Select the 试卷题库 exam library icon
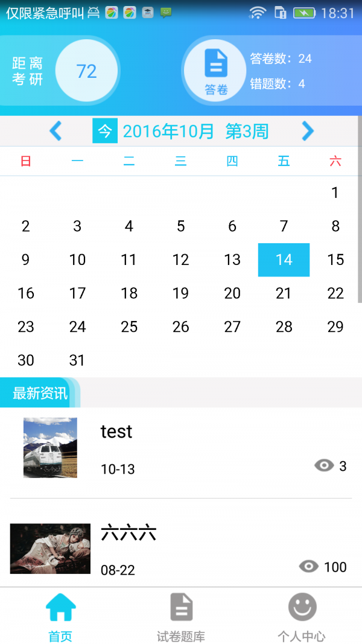 tap(180, 607)
